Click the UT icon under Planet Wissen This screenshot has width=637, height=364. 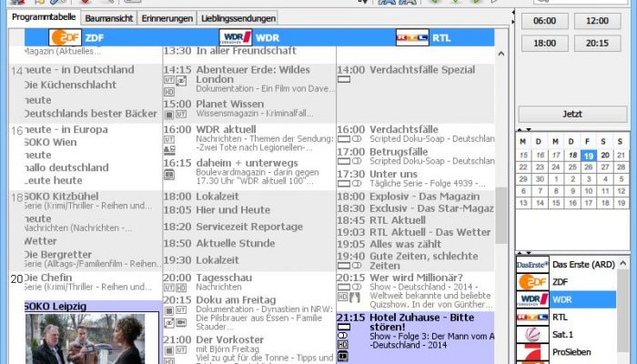181,114
